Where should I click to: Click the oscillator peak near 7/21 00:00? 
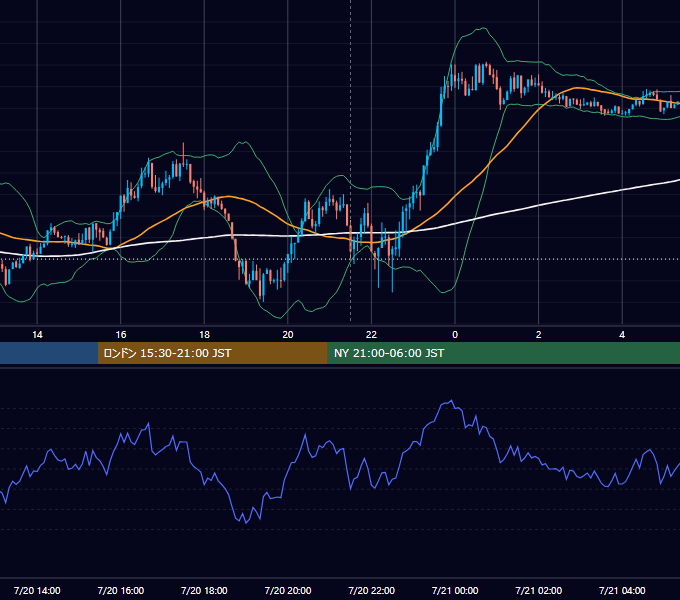[x=452, y=401]
